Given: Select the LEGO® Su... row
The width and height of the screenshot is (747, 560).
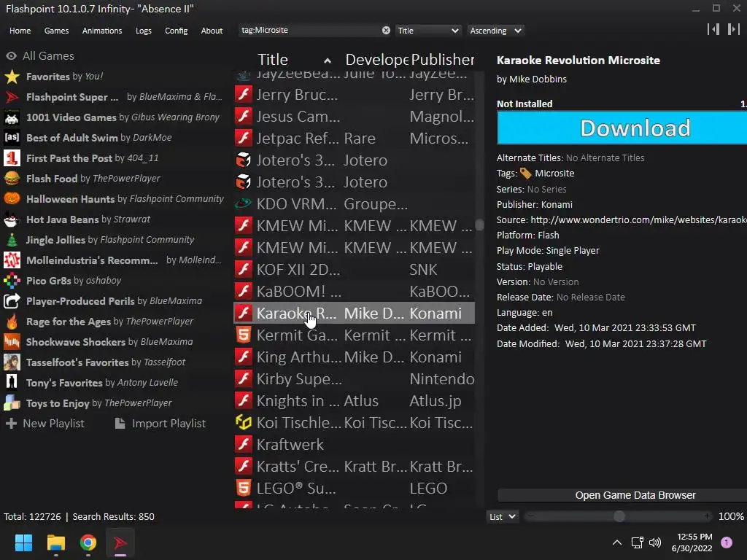Looking at the screenshot, I should [354, 488].
